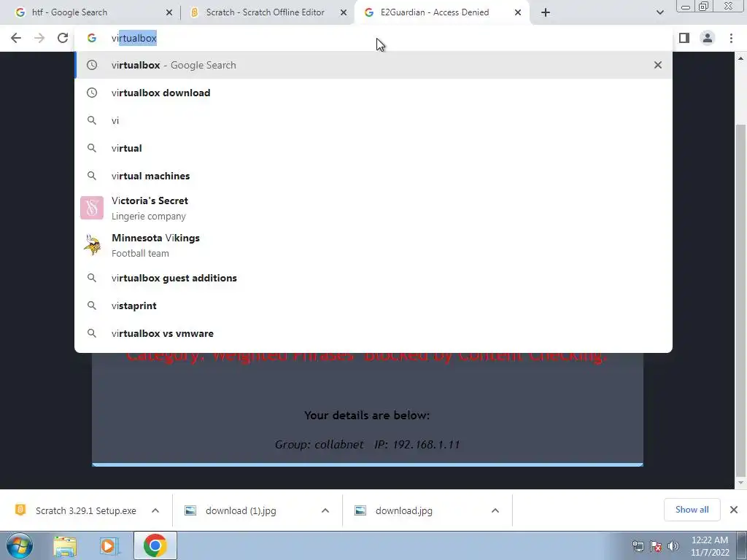Click Show all downloads button
This screenshot has width=747, height=560.
(692, 510)
